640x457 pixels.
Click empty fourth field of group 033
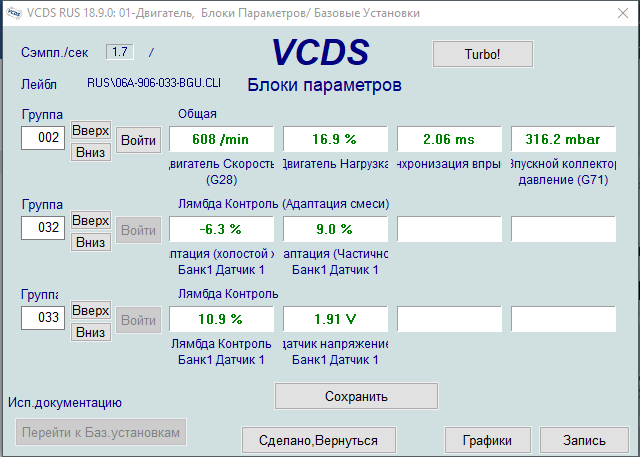click(x=563, y=319)
